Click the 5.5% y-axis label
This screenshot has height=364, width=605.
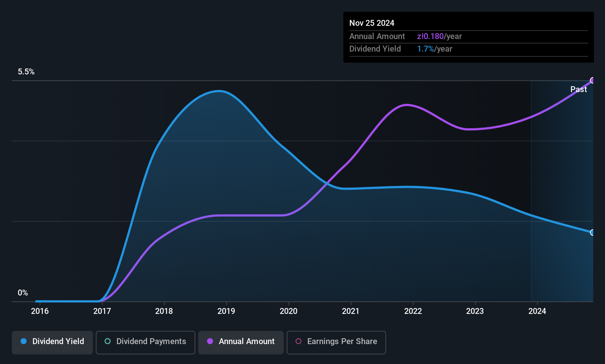pyautogui.click(x=26, y=72)
